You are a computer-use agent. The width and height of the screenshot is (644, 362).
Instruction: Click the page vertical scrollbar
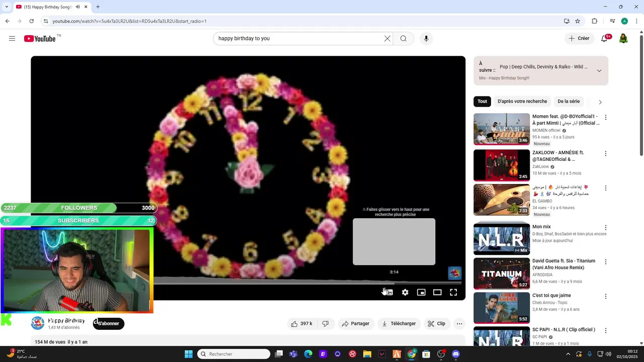[641, 96]
